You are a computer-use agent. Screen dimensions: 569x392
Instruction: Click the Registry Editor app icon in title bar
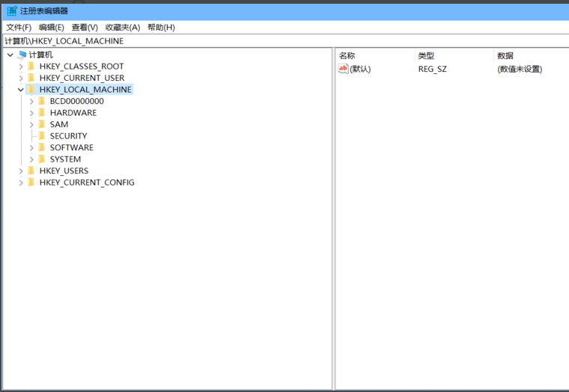coord(12,10)
